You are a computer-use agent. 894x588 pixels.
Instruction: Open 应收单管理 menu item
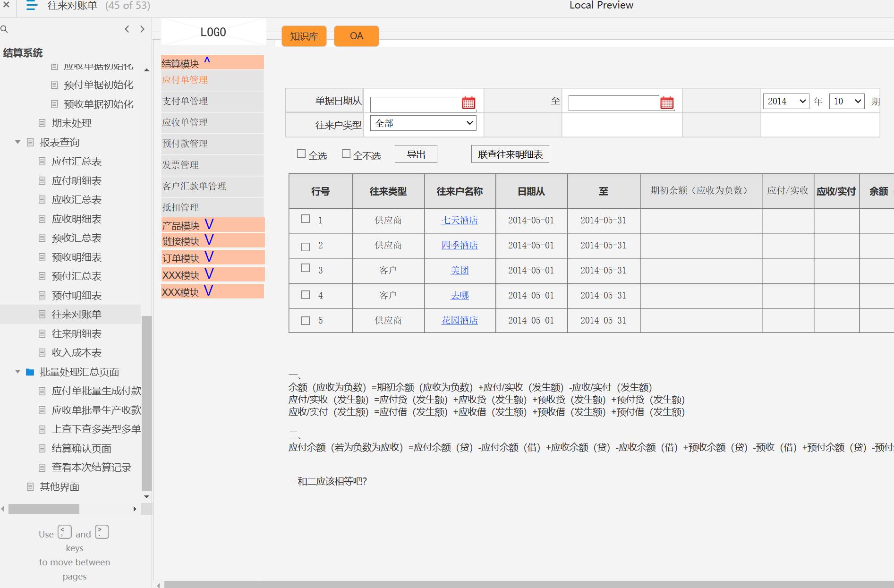click(212, 122)
